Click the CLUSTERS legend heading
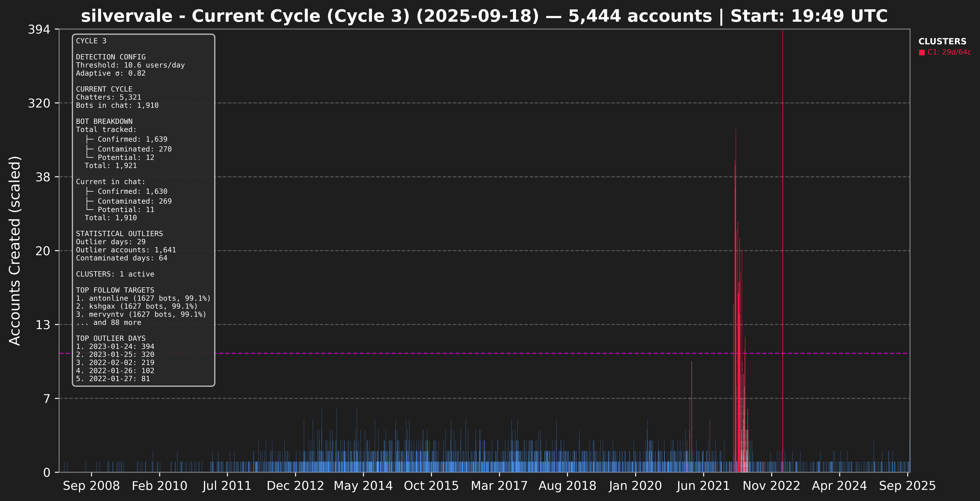This screenshot has width=980, height=501. 942,41
